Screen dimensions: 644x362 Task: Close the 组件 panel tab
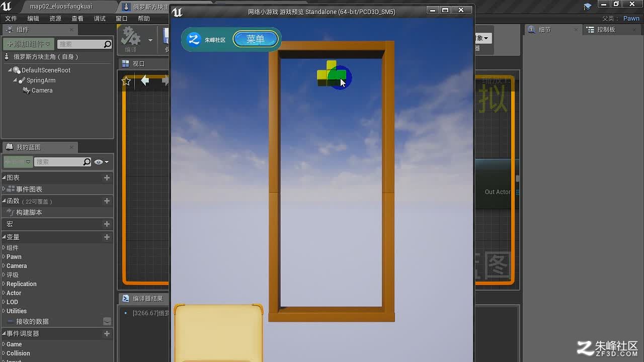[71, 30]
